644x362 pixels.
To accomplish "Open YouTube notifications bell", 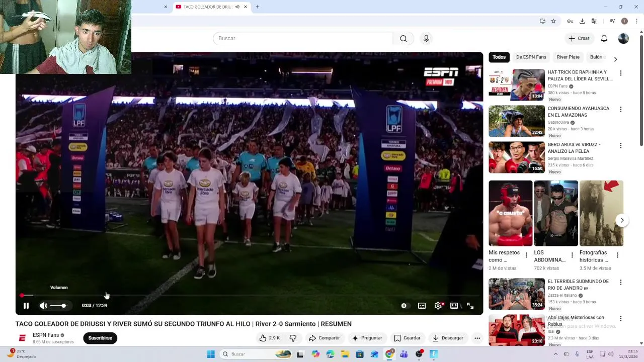I will pyautogui.click(x=604, y=38).
